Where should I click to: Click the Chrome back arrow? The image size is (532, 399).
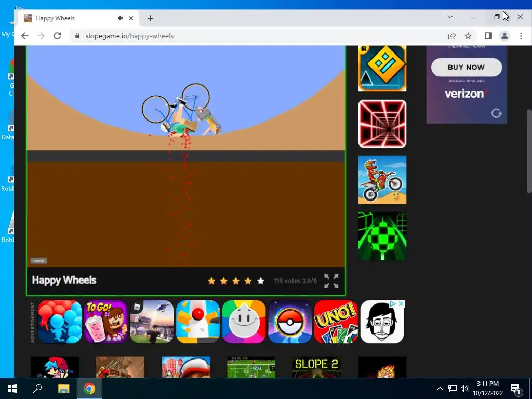click(25, 36)
